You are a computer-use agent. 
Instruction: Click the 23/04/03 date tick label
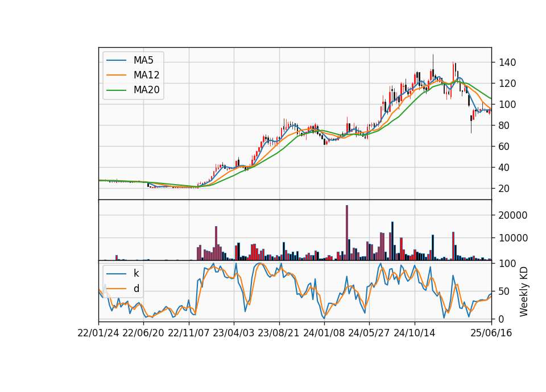(x=234, y=333)
